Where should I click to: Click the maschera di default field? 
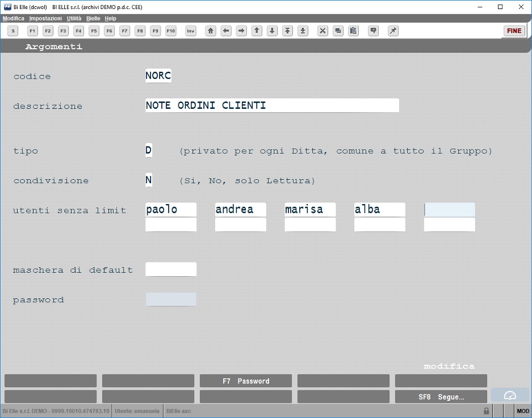[171, 269]
